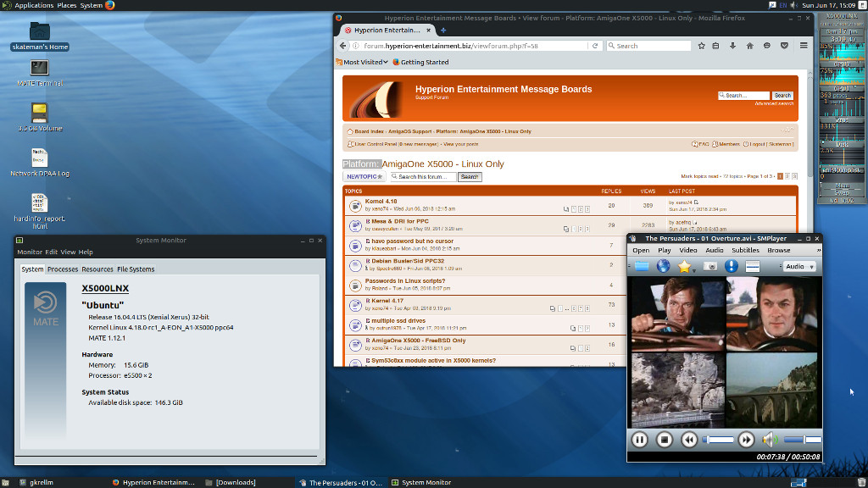Fast forward the video in SMPlayer
The height and width of the screenshot is (488, 868).
point(746,440)
